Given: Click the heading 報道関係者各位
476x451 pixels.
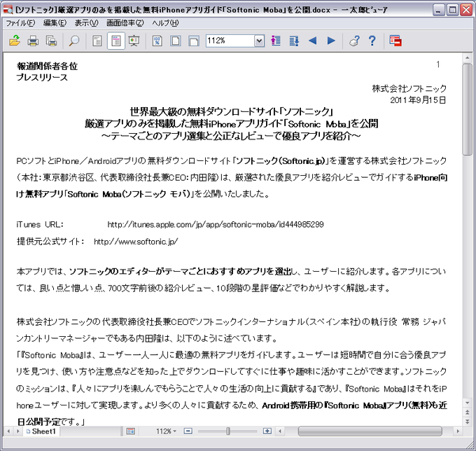Looking at the screenshot, I should (x=47, y=67).
